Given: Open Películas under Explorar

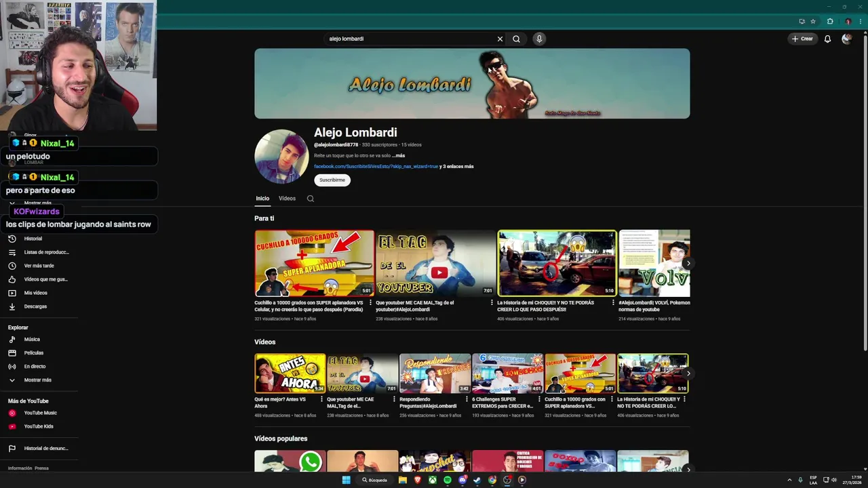Looking at the screenshot, I should tap(26, 352).
